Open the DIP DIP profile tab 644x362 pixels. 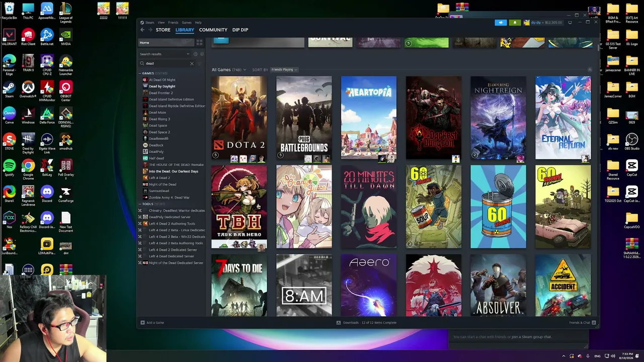tap(240, 30)
